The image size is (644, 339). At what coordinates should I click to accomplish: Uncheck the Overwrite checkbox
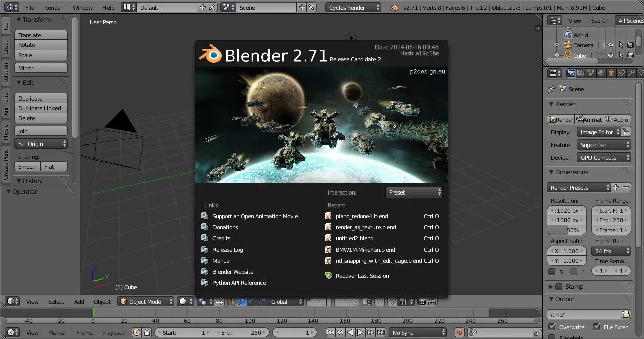pyautogui.click(x=552, y=327)
